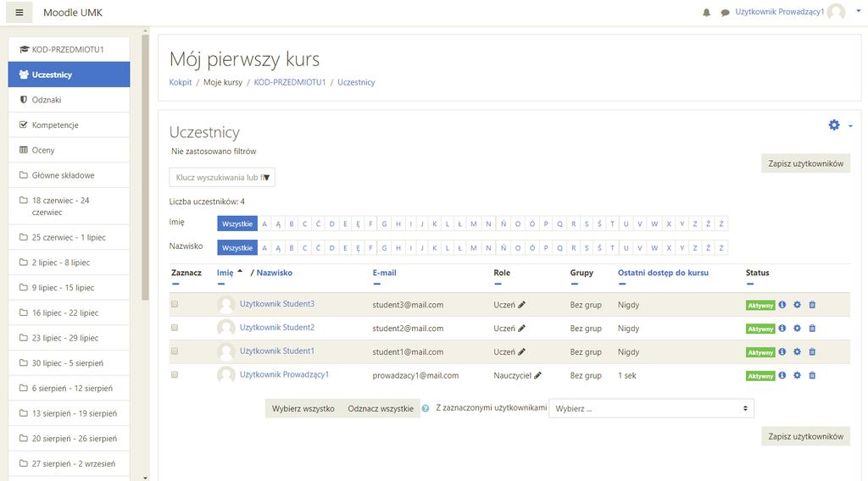Open the hamburger side menu toggle
This screenshot has width=868, height=481.
tap(19, 12)
